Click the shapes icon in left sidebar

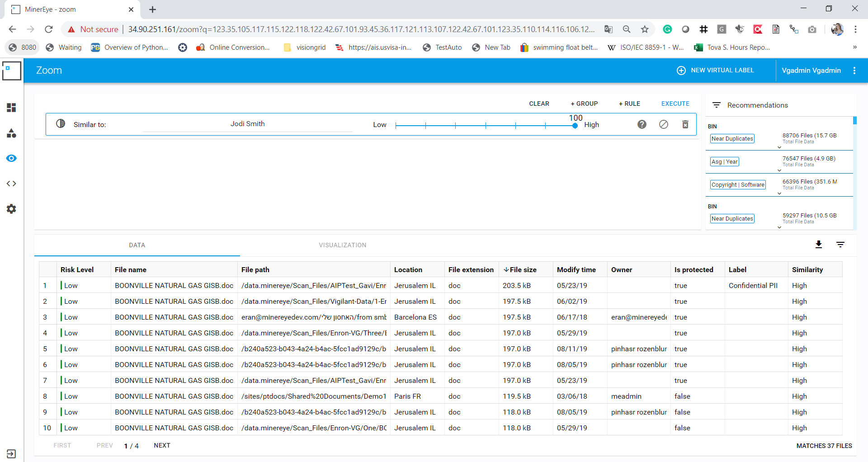coord(11,133)
